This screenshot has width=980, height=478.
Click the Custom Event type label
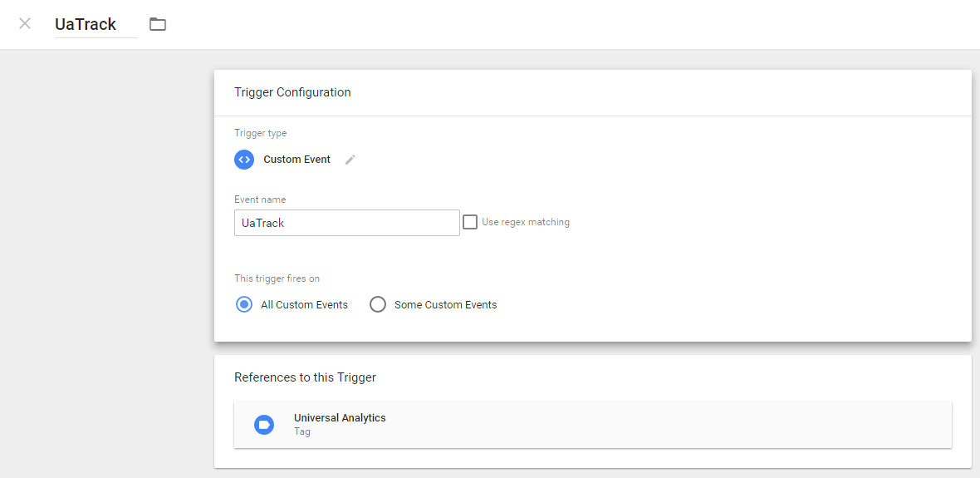coord(296,159)
